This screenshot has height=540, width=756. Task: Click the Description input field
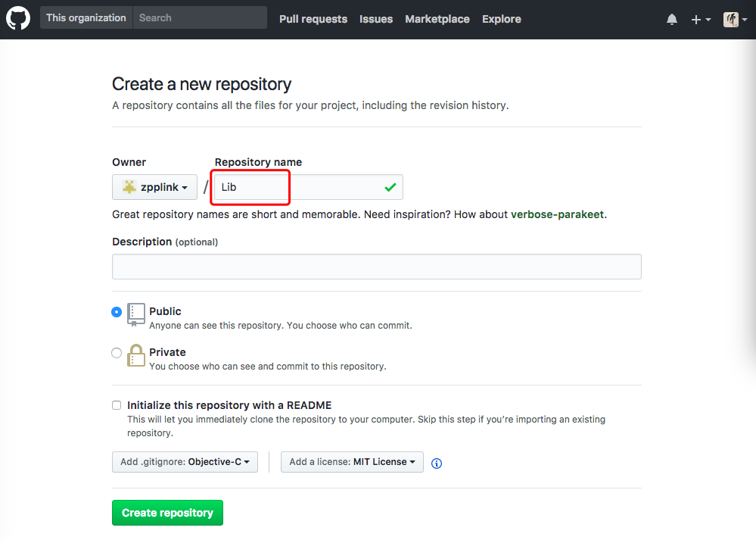coord(376,267)
